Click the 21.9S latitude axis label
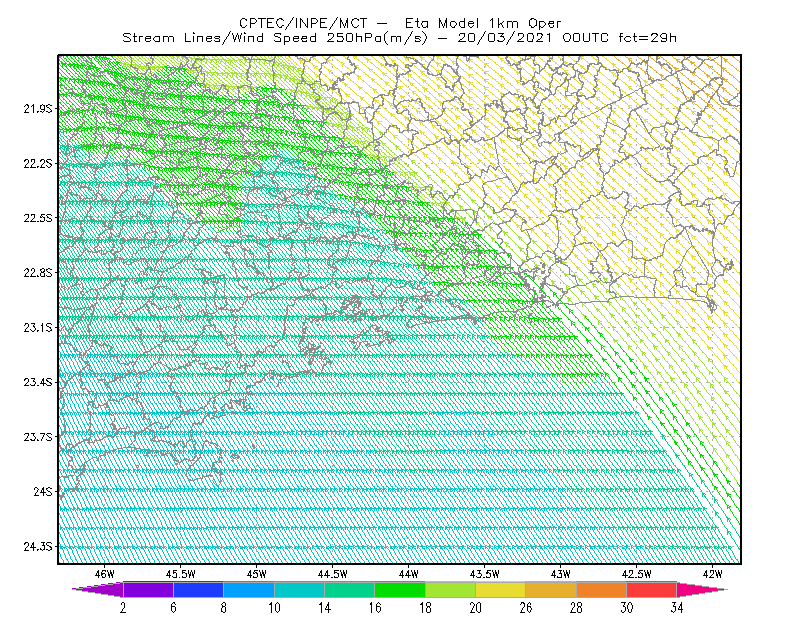 click(x=38, y=109)
